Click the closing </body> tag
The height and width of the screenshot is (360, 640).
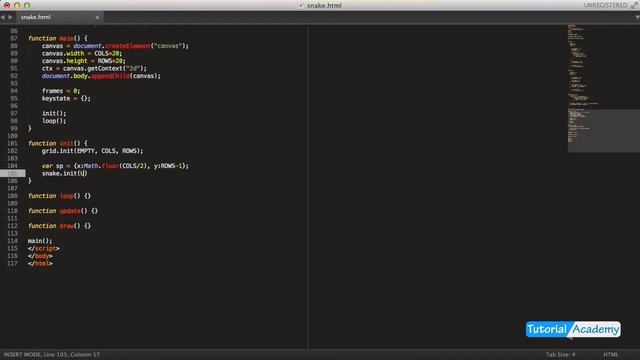(40, 256)
